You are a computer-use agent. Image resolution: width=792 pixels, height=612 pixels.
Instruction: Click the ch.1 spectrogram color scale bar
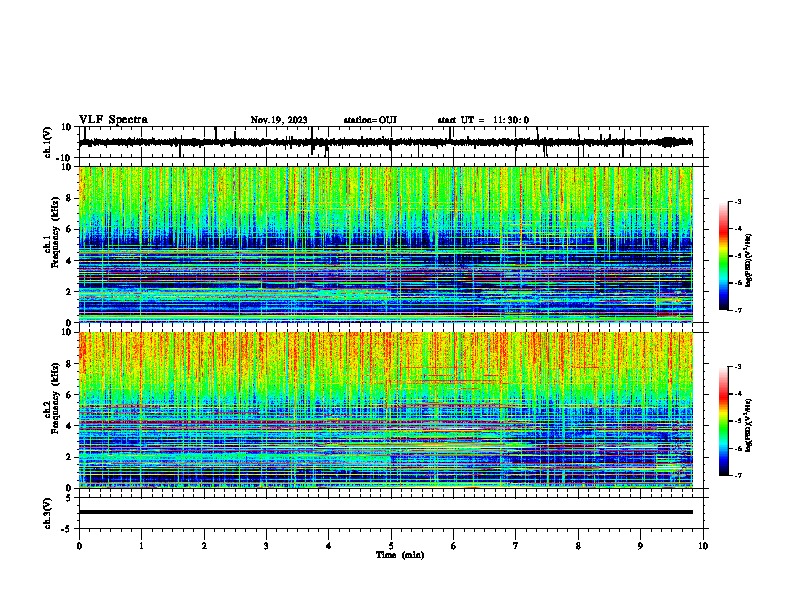[723, 256]
